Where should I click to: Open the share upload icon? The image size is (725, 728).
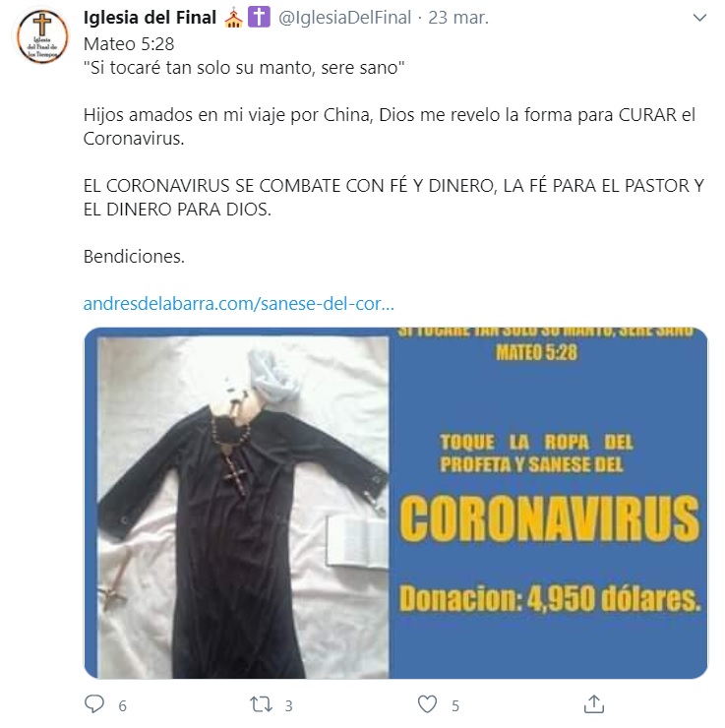point(594,703)
